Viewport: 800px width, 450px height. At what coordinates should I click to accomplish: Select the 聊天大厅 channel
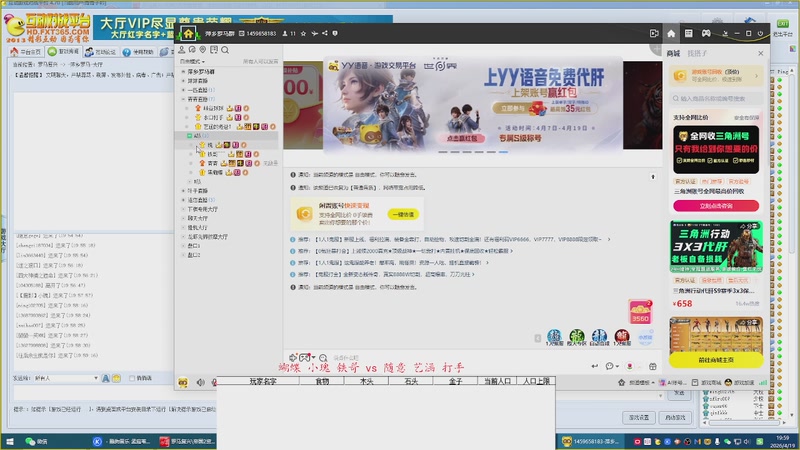[x=197, y=218]
